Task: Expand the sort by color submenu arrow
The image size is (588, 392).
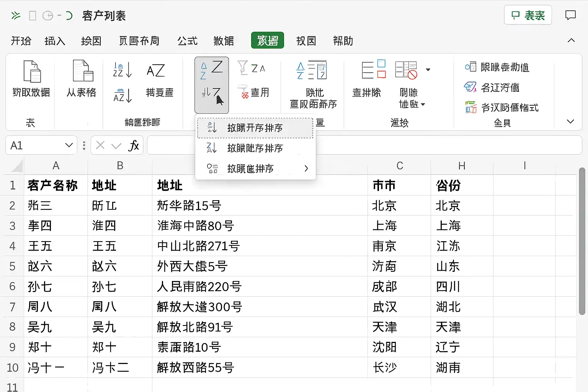Action: [x=306, y=168]
